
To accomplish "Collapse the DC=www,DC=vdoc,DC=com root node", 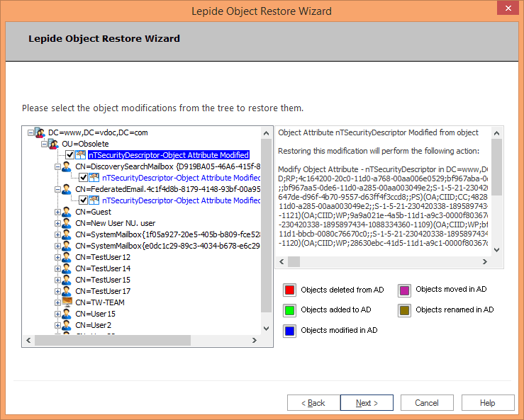I will [30, 133].
